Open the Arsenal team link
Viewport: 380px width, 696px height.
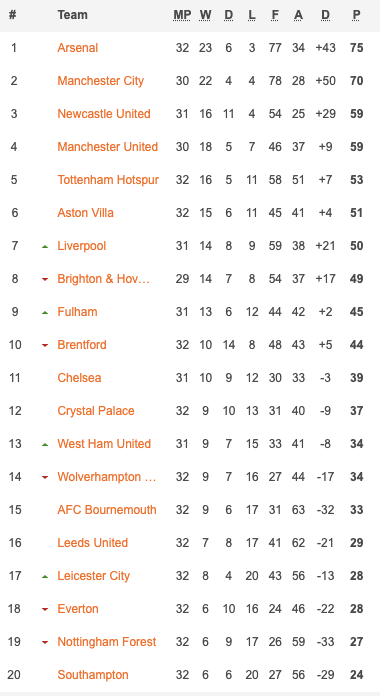[78, 47]
